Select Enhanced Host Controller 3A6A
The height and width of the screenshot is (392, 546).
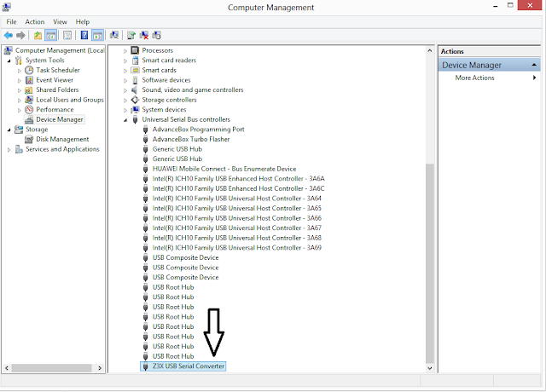[x=239, y=178]
